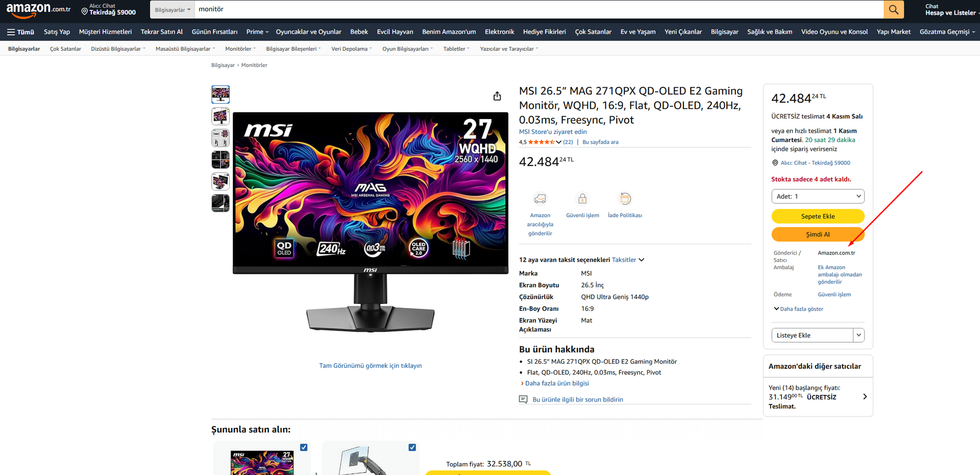
Task: Open the Prime menu dropdown
Action: click(257, 32)
